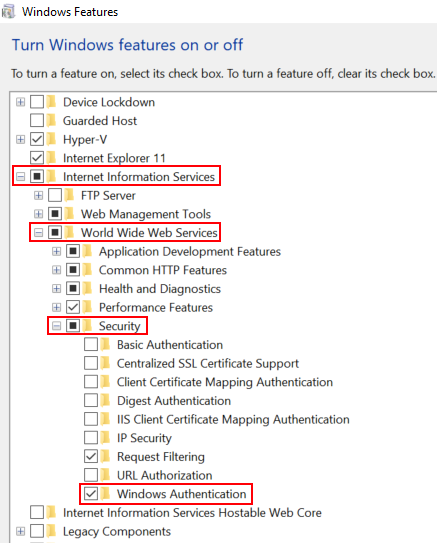
Task: Check IIS Client Certificate Mapping Authentication checkbox
Action: click(x=91, y=419)
